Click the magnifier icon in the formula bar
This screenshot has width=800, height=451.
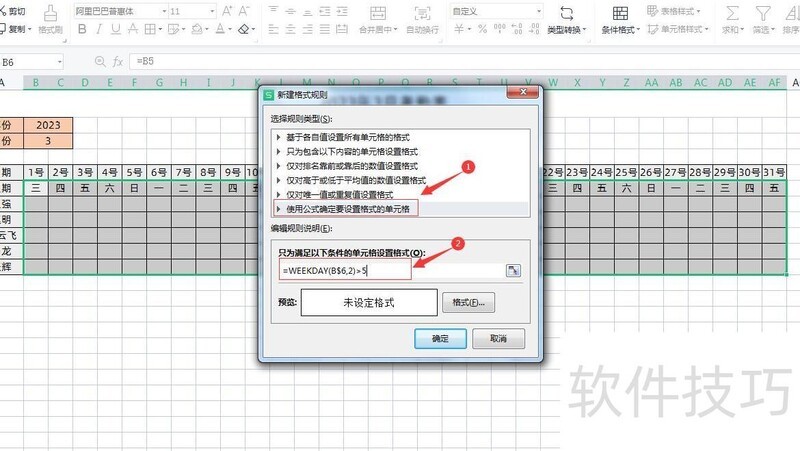click(100, 62)
